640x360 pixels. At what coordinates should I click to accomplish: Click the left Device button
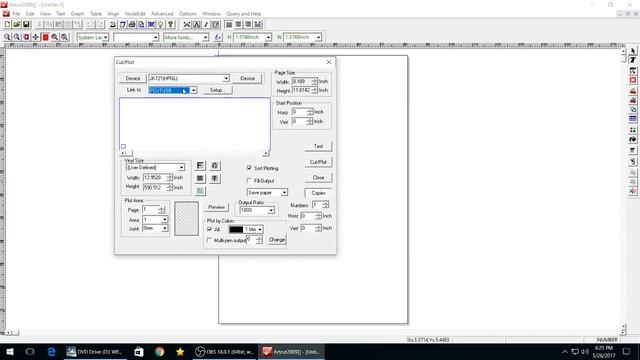coord(133,78)
